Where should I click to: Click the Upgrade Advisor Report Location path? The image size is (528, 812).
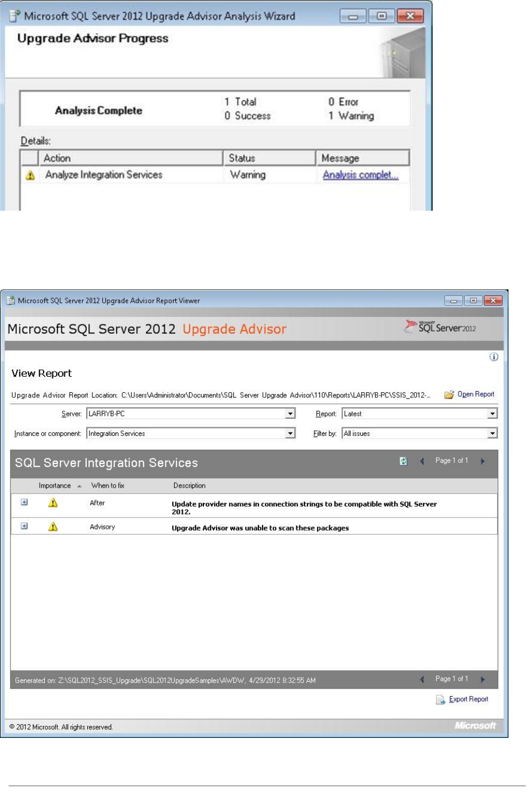click(276, 395)
